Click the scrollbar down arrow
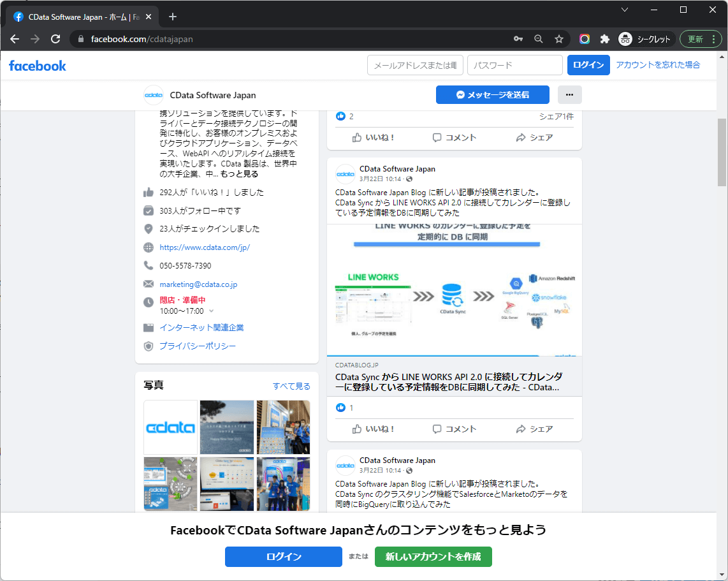The height and width of the screenshot is (581, 728). tap(722, 575)
